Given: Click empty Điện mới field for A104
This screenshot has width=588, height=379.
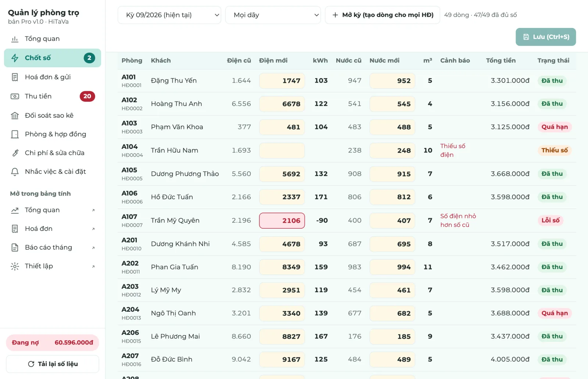Looking at the screenshot, I should [x=282, y=150].
